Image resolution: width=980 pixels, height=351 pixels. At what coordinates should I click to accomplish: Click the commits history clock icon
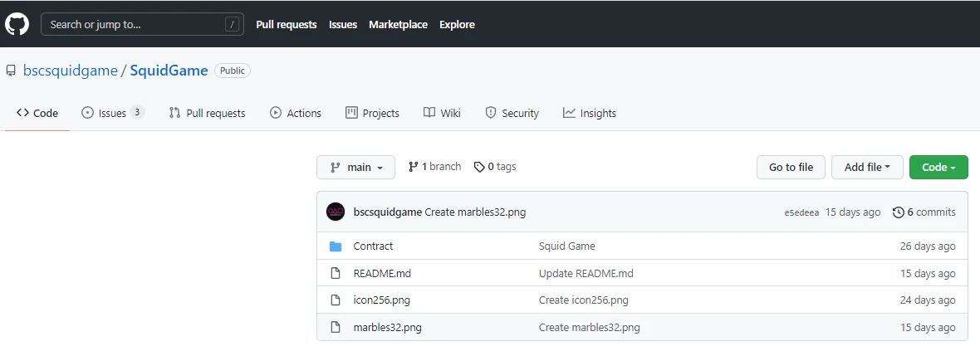[x=898, y=212]
